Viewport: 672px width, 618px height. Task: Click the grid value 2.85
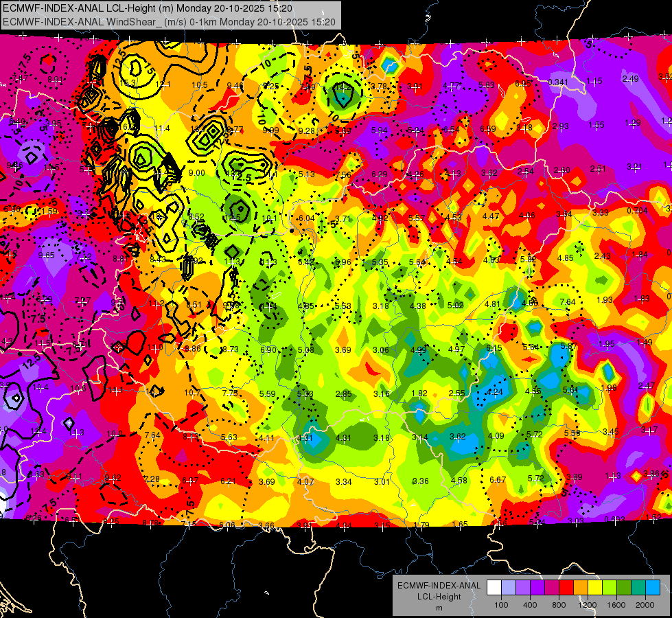point(344,393)
